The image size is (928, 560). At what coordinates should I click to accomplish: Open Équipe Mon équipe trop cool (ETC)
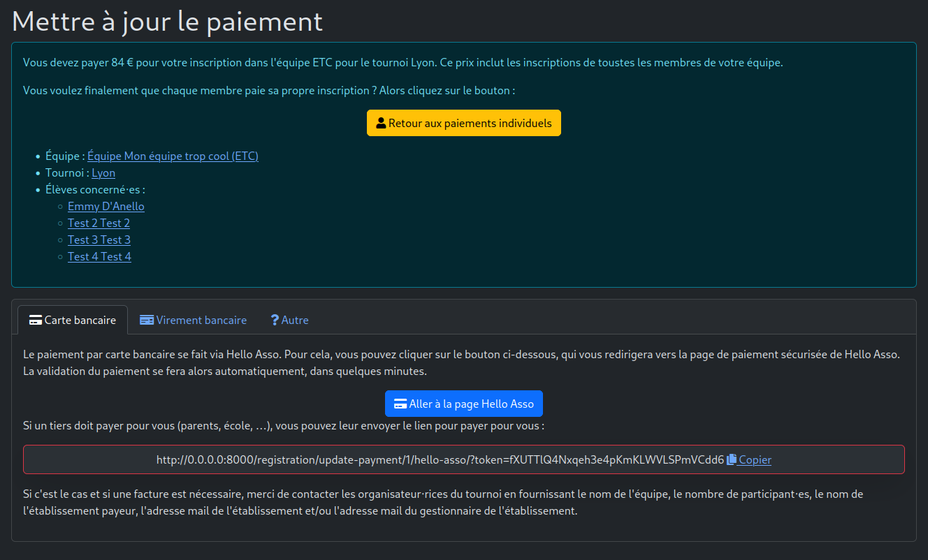pos(173,156)
